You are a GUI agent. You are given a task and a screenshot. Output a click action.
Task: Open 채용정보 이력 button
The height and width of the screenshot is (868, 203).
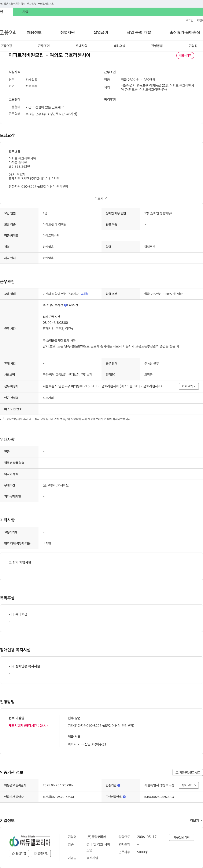(x=182, y=837)
